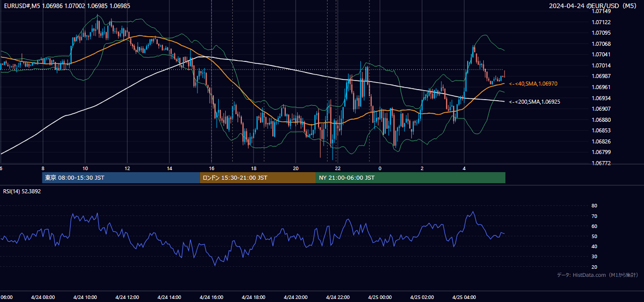The height and width of the screenshot is (302, 644).
Task: Click price level 1.06961 on the axis
Action: 601,87
